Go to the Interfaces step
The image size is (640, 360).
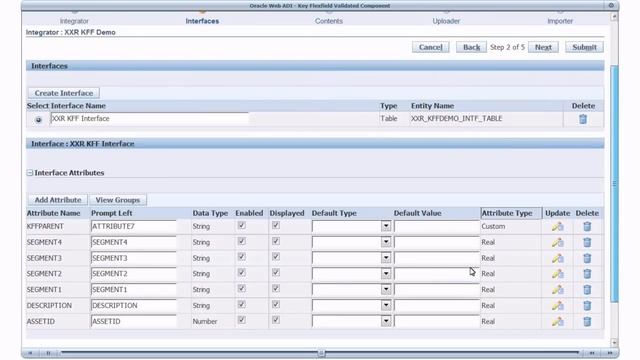[202, 21]
